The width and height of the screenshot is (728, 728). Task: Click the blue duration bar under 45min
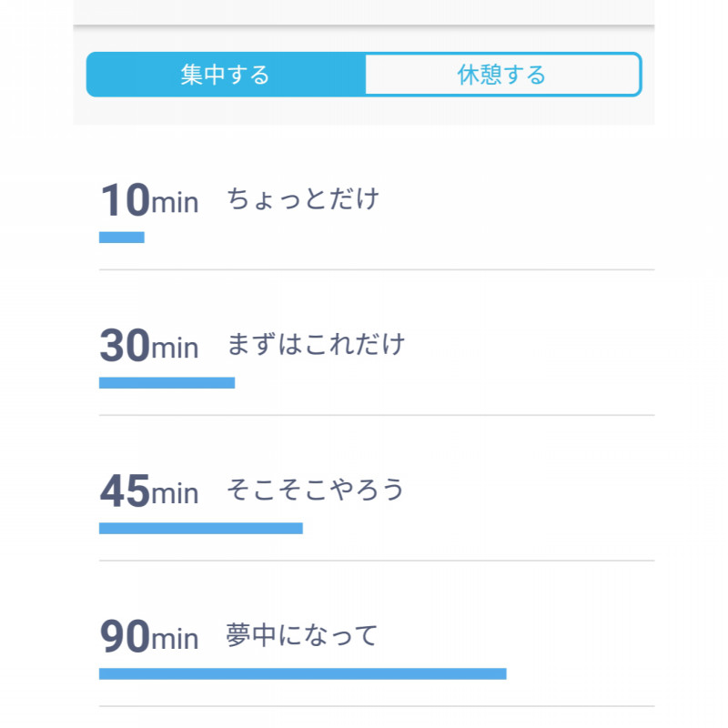(x=201, y=529)
